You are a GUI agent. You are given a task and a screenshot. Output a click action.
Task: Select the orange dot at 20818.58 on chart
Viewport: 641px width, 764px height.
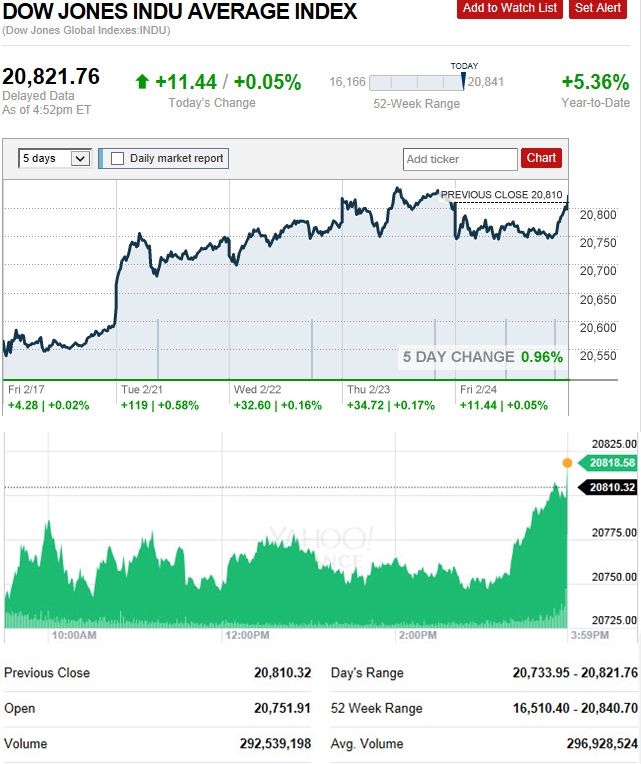coord(567,463)
